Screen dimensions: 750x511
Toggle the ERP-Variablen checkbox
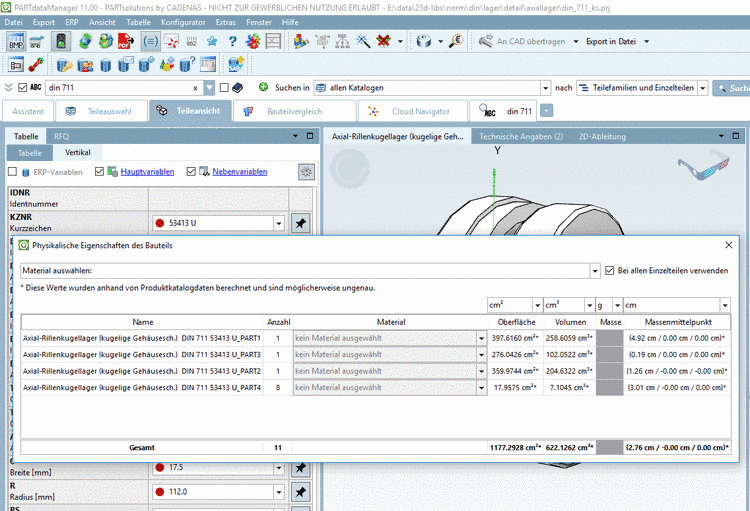point(13,172)
